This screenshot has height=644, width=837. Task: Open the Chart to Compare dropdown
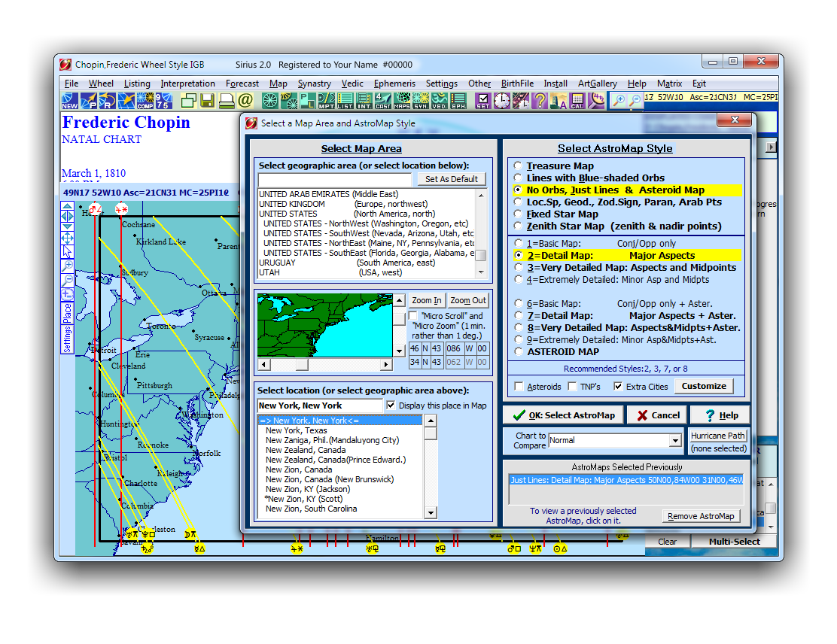point(675,440)
